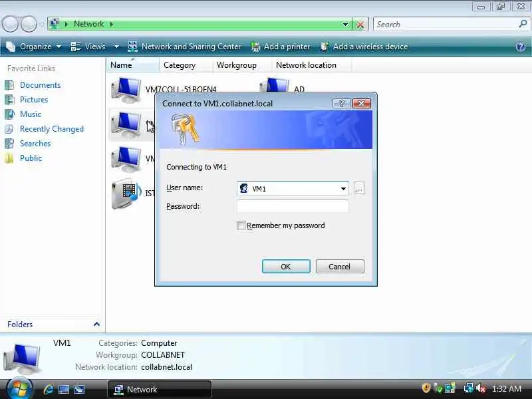
Task: Expand the Folders pane chevron
Action: pos(96,324)
